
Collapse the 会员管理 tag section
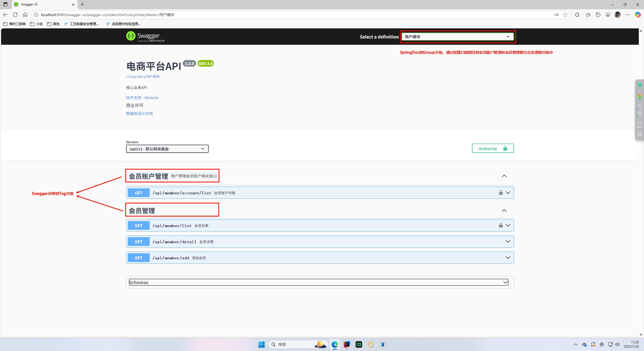pyautogui.click(x=504, y=211)
